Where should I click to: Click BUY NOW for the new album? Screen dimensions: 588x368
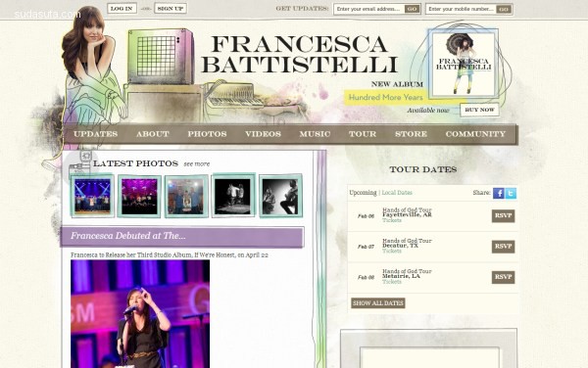(479, 110)
